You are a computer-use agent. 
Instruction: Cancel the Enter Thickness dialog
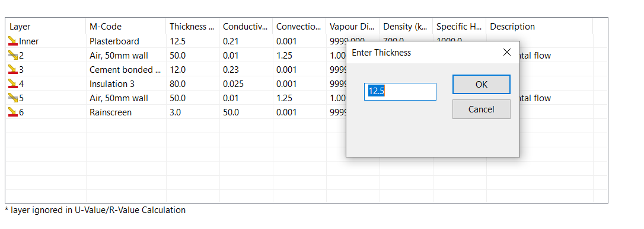click(x=482, y=109)
